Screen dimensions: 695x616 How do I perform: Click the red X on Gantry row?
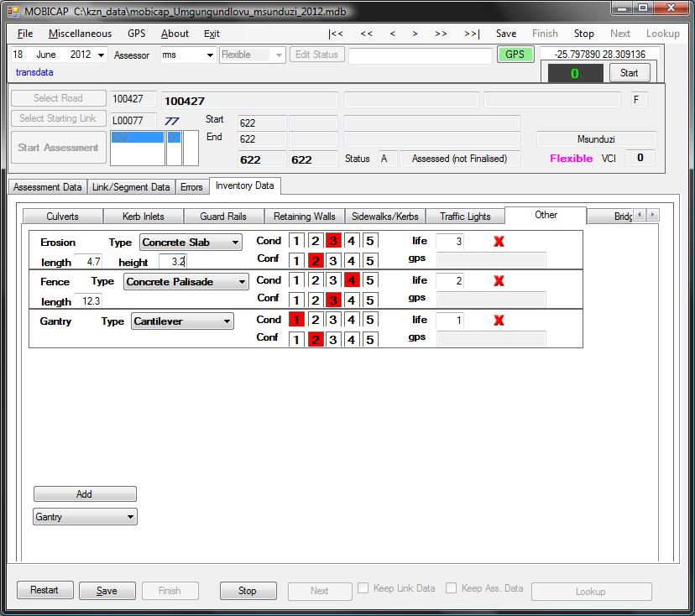pyautogui.click(x=499, y=321)
